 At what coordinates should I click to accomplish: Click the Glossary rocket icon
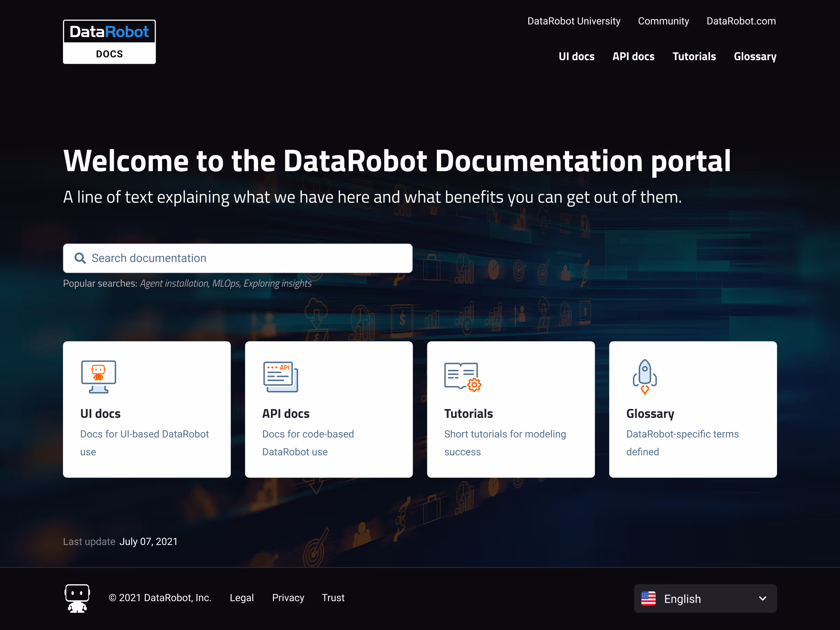click(644, 377)
